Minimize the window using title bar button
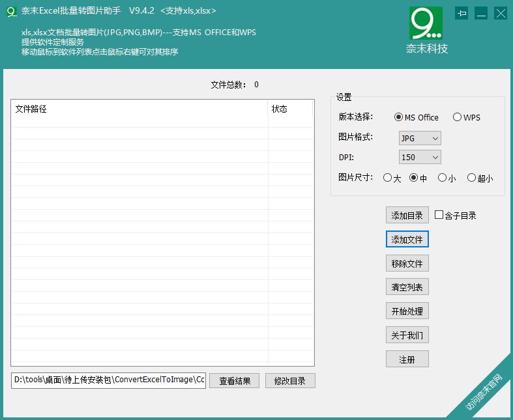 click(481, 13)
